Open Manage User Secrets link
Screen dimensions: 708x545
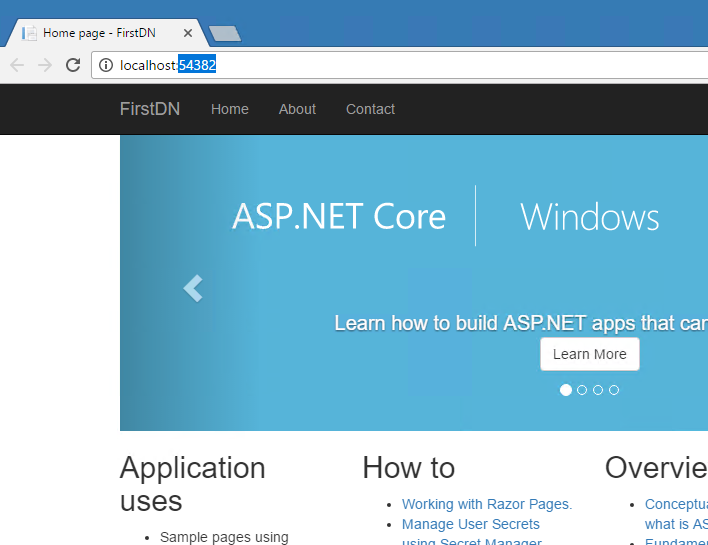[470, 524]
